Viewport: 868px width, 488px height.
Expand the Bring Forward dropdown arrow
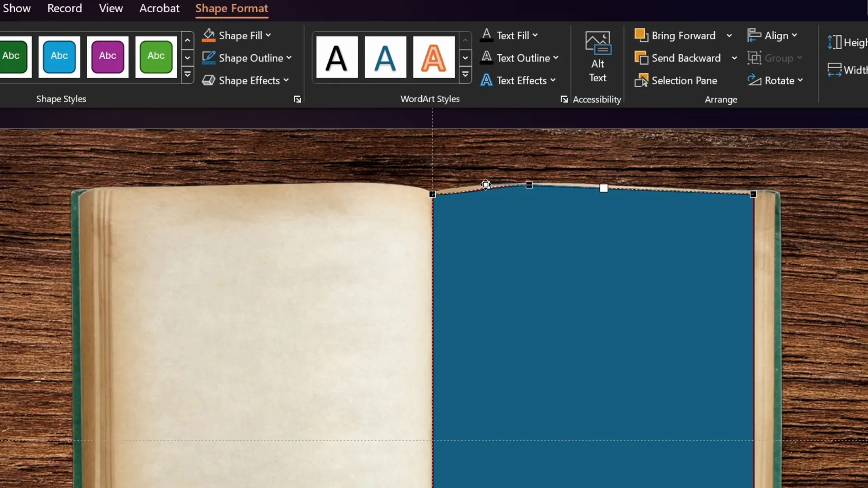coord(729,35)
